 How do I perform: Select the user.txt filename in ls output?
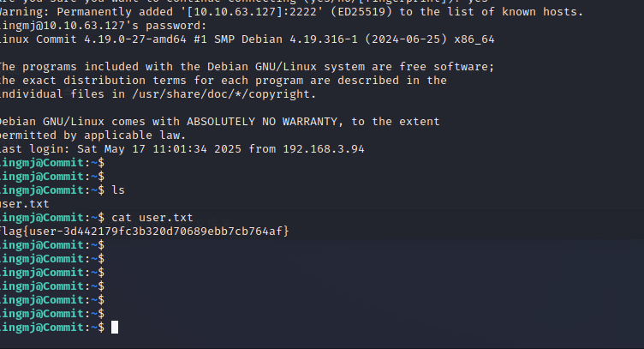pyautogui.click(x=24, y=204)
